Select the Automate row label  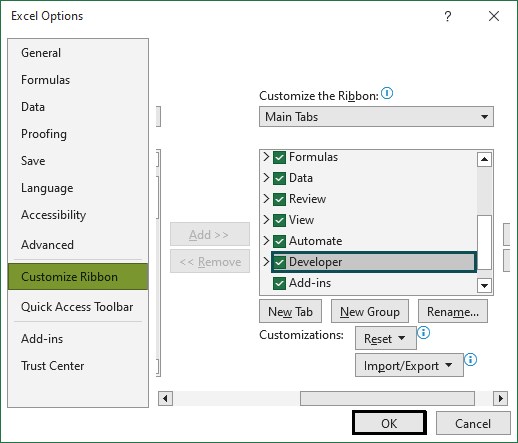point(315,241)
